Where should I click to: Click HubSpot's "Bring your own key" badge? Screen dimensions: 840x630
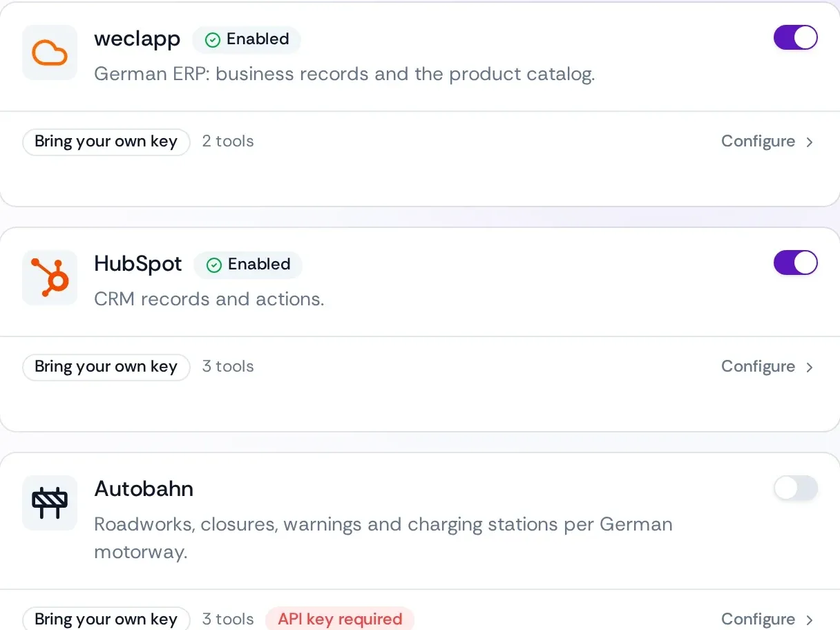tap(106, 367)
